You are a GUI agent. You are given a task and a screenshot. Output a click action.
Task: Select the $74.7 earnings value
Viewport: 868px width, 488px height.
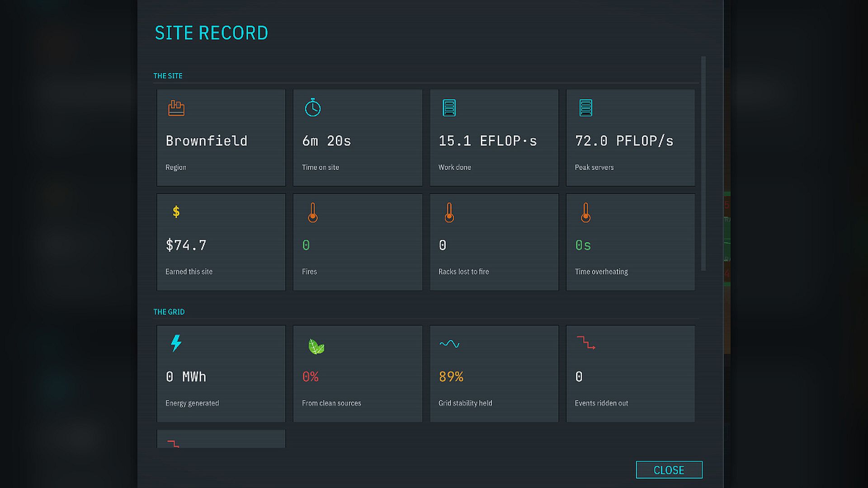(186, 245)
